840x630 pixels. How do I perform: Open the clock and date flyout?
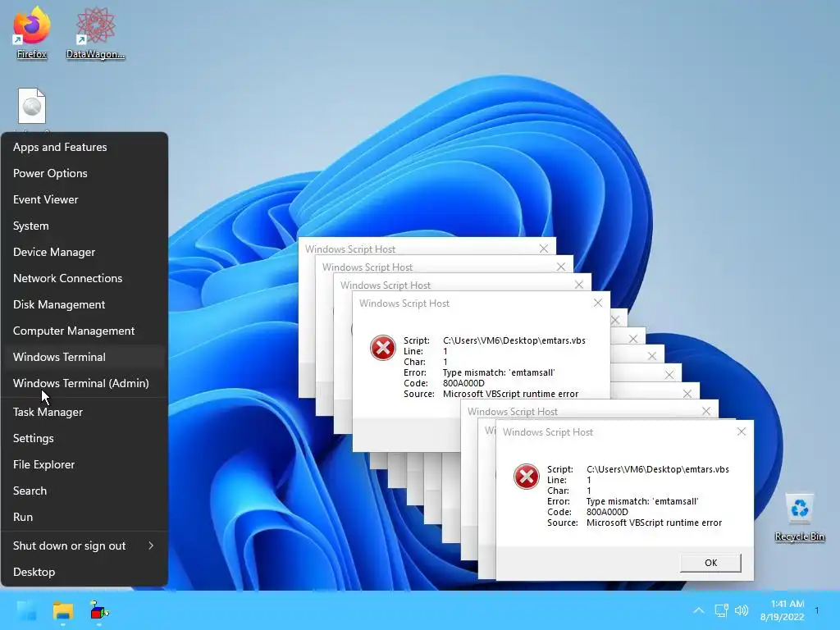[782, 610]
